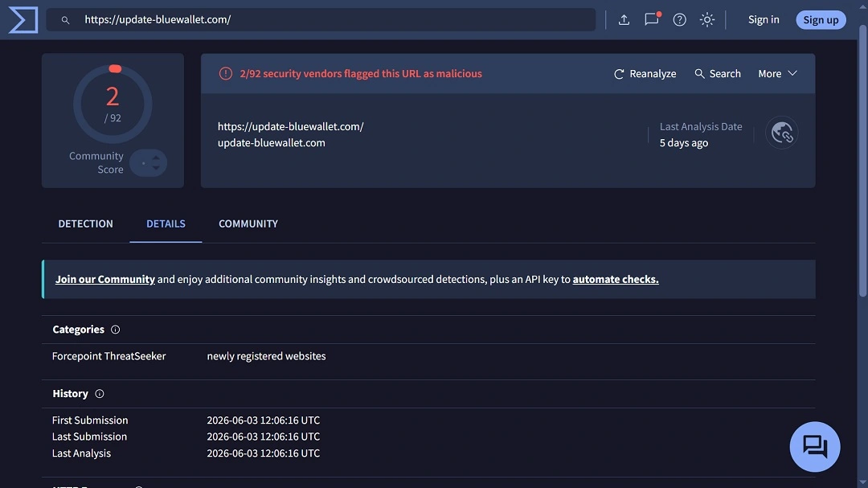The height and width of the screenshot is (488, 868).
Task: Click the search magnifier icon in URL bar
Action: click(65, 20)
